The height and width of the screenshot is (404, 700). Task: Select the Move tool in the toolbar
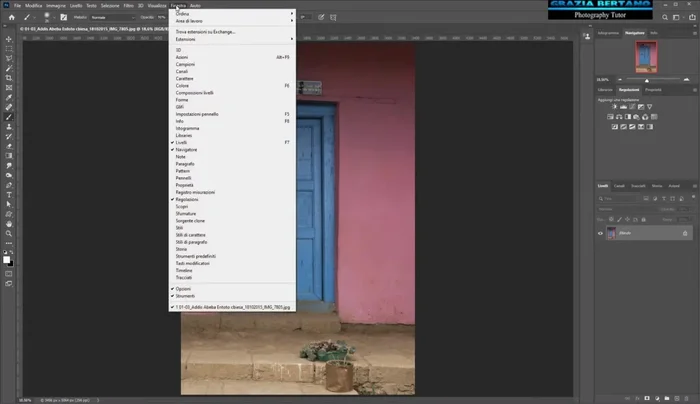tap(9, 39)
